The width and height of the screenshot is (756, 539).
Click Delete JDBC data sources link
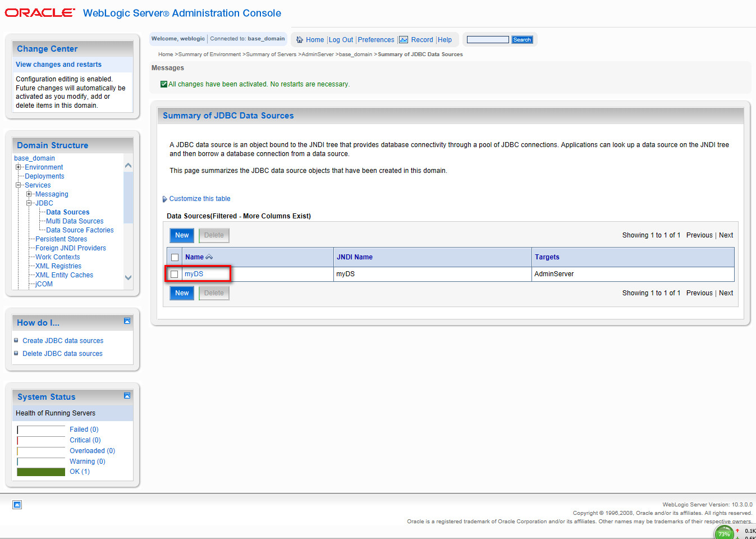pyautogui.click(x=63, y=354)
